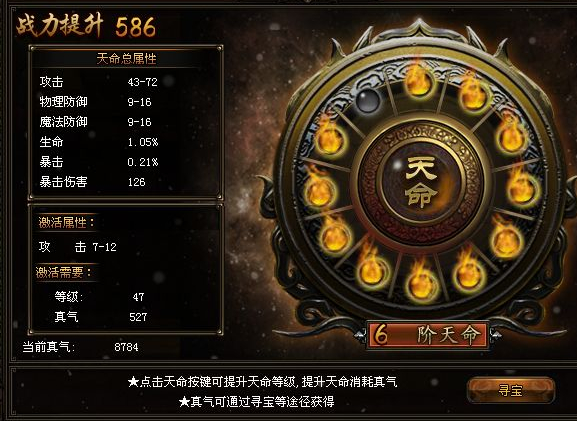Click the central 天命 button
Image resolution: width=577 pixels, height=421 pixels.
point(421,181)
